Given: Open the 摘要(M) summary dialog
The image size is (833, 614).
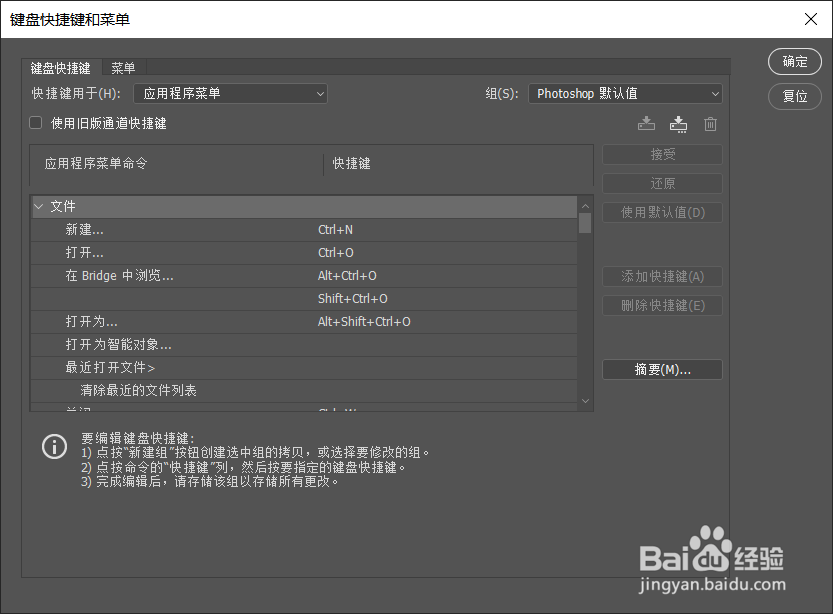Looking at the screenshot, I should [x=662, y=369].
